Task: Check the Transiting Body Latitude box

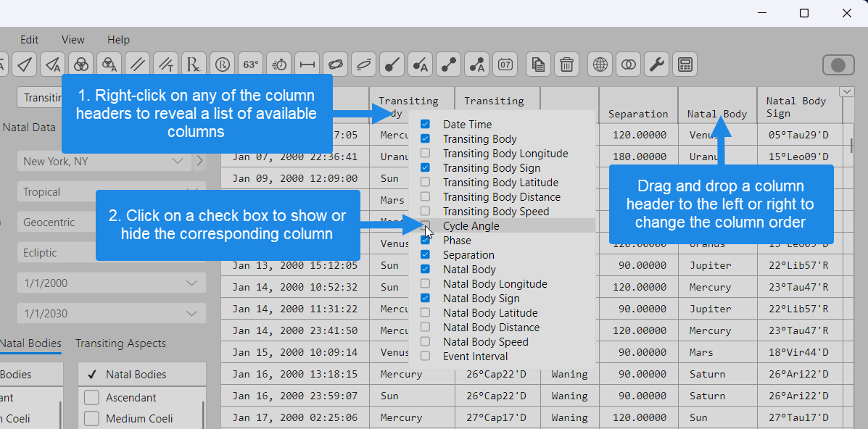Action: [x=425, y=182]
